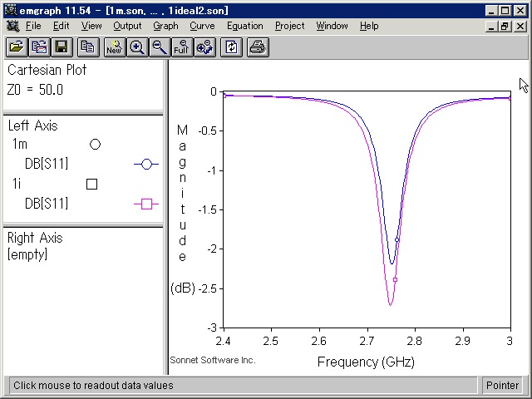Open the Help menu
532x399 pixels.
[369, 26]
